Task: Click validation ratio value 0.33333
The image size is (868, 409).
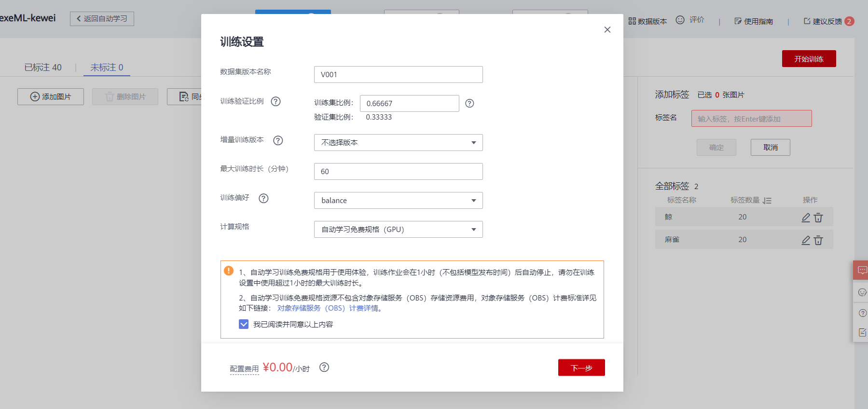Action: coord(379,117)
